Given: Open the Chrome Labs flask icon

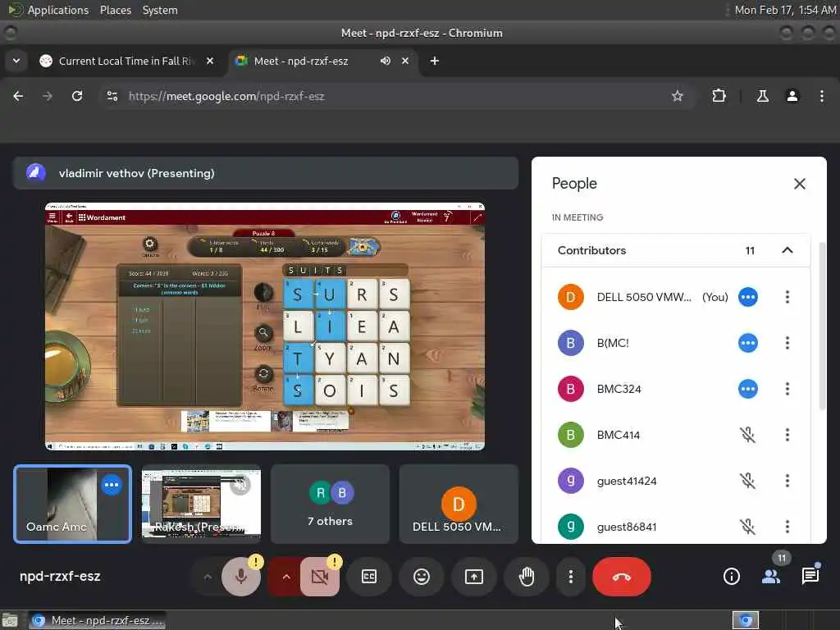Looking at the screenshot, I should point(762,96).
